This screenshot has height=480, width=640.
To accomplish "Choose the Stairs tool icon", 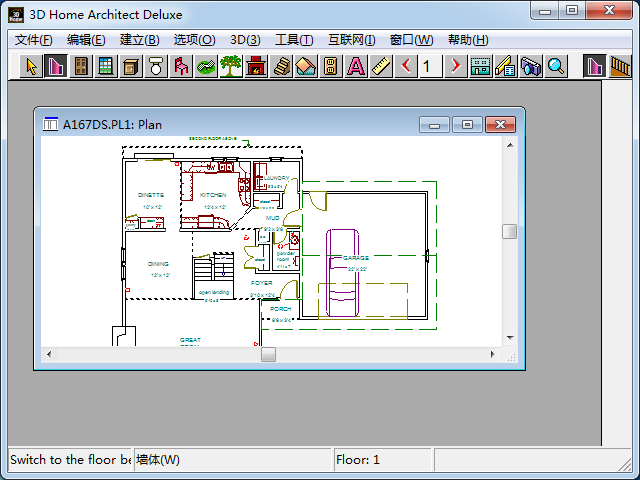I will click(281, 67).
